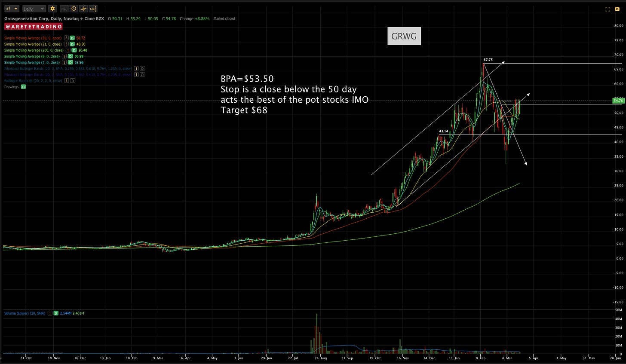Open options menu for Volume (Lower) study
Image resolution: width=626 pixels, height=364 pixels.
click(50, 313)
